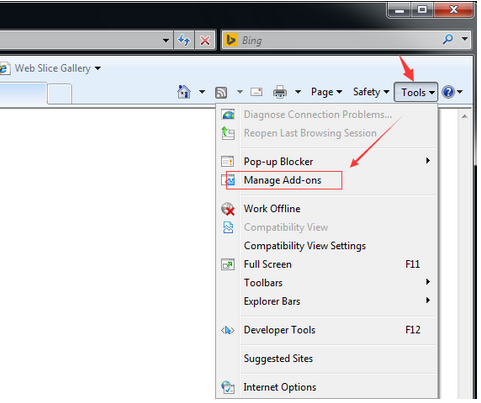Expand the Explorer Bars submenu arrow
This screenshot has height=403, width=481.
pos(428,300)
